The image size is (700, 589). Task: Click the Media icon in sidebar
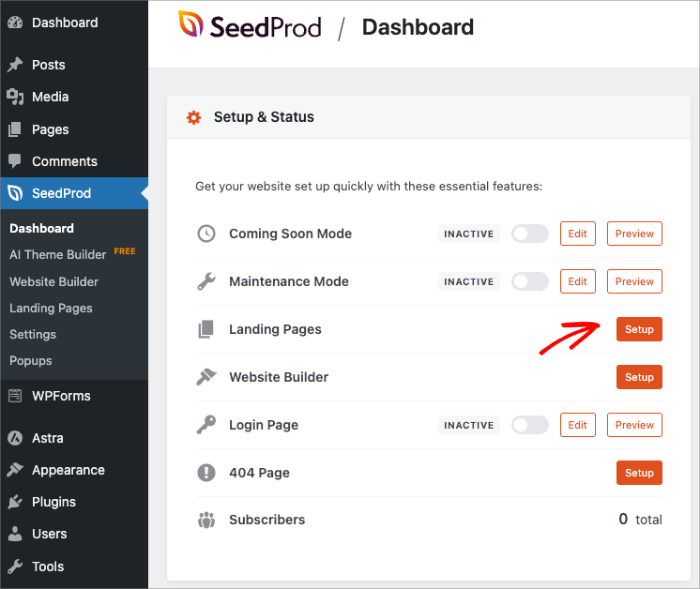click(x=15, y=97)
